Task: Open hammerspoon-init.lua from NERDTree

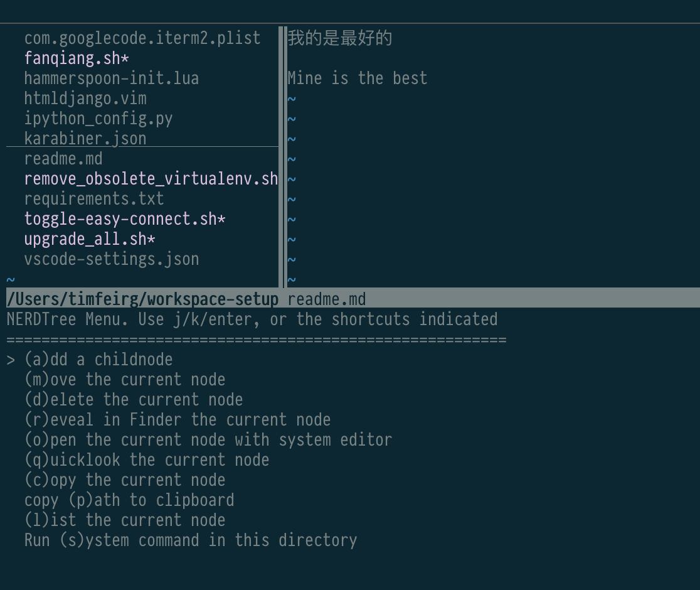Action: pos(111,78)
